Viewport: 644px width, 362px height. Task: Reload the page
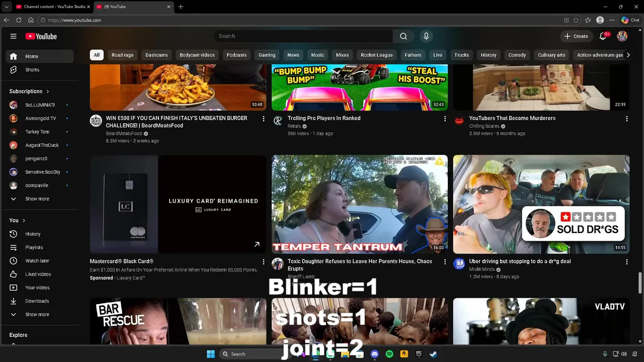19,20
